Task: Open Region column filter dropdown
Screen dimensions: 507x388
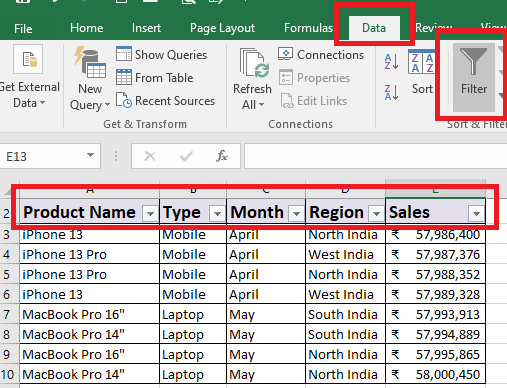Action: pos(376,213)
